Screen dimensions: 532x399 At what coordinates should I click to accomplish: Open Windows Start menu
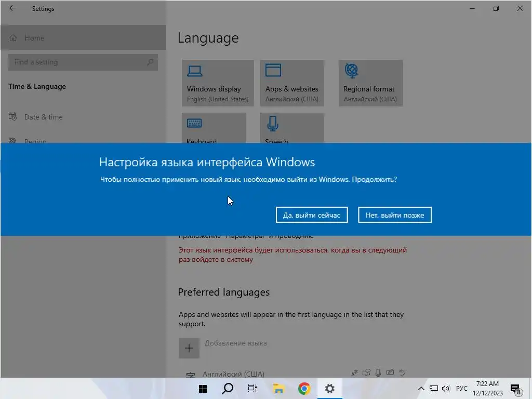click(203, 389)
